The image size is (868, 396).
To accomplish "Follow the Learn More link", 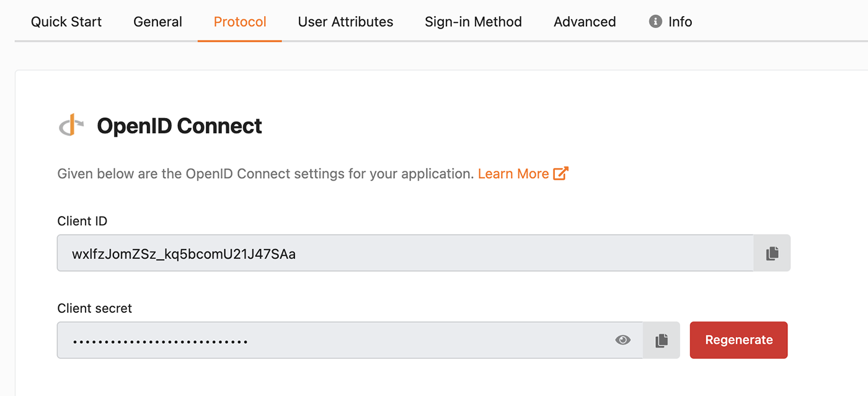I will coord(523,174).
